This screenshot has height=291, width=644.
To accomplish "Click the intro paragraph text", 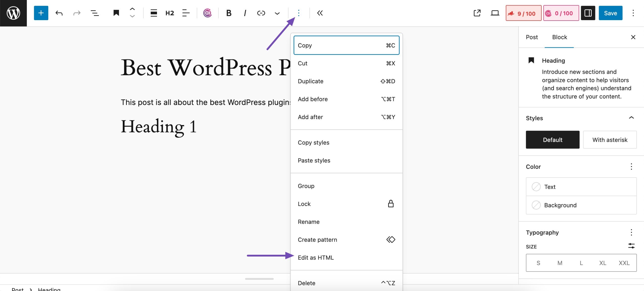I will 206,102.
